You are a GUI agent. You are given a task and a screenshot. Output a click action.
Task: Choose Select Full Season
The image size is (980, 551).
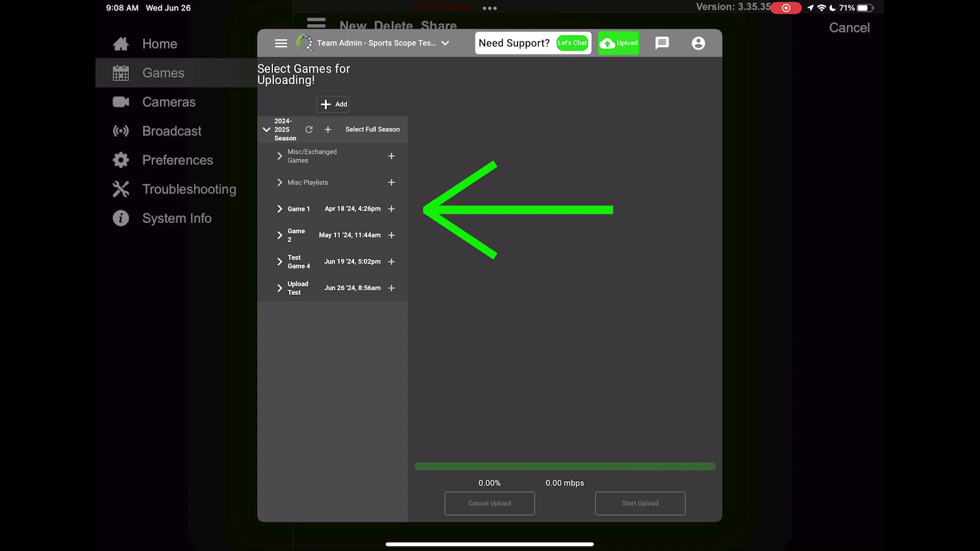pos(373,130)
